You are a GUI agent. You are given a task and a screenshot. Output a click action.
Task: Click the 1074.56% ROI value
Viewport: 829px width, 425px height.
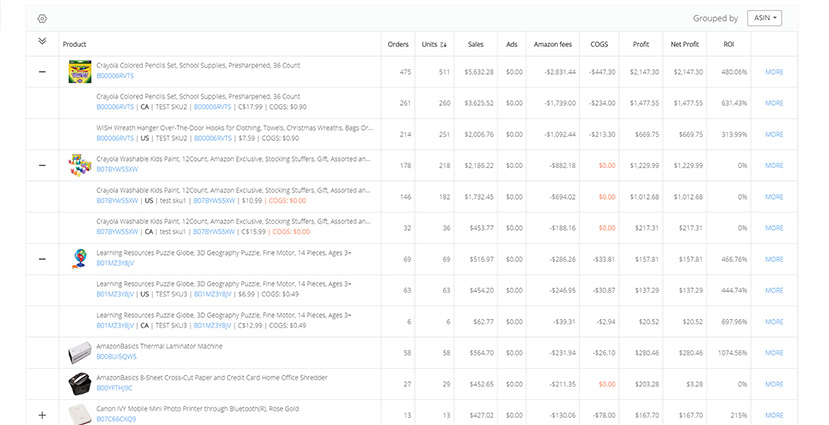pyautogui.click(x=732, y=353)
